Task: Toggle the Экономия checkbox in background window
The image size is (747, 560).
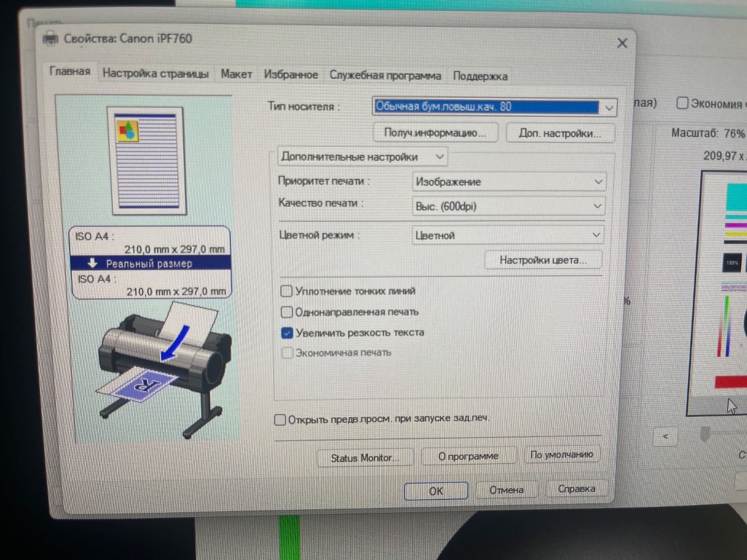Action: point(682,103)
